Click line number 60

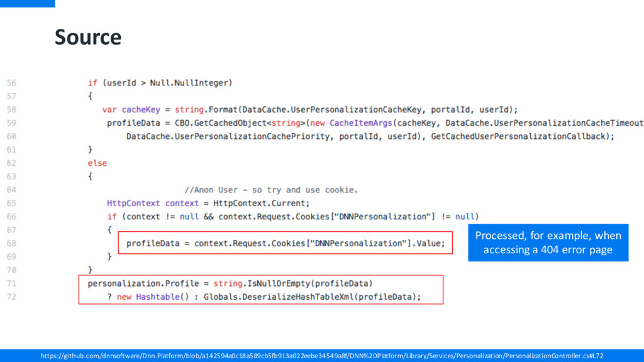coord(11,136)
